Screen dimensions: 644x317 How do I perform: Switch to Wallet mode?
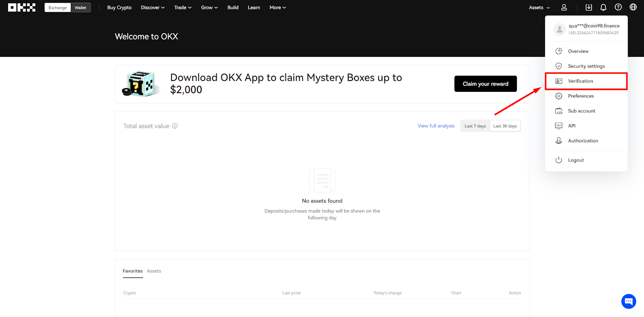point(80,8)
